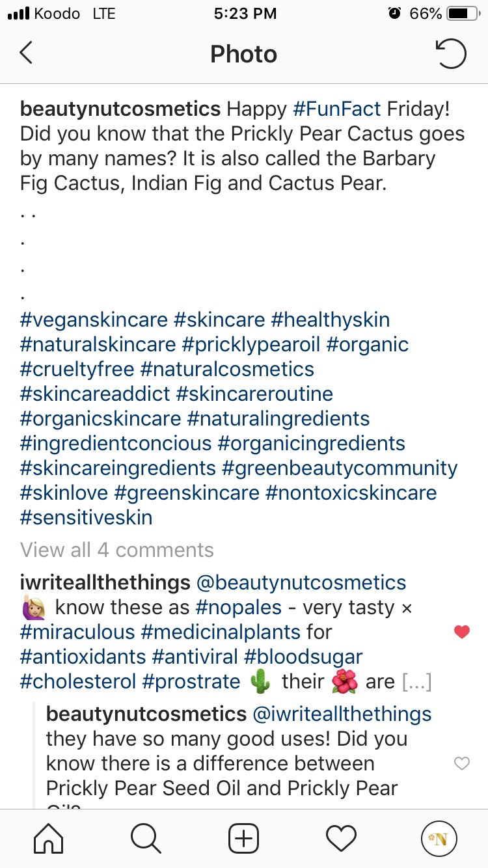Screen dimensions: 488x868
Task: Open the iwriteallthethings commenter profile
Action: [105, 583]
